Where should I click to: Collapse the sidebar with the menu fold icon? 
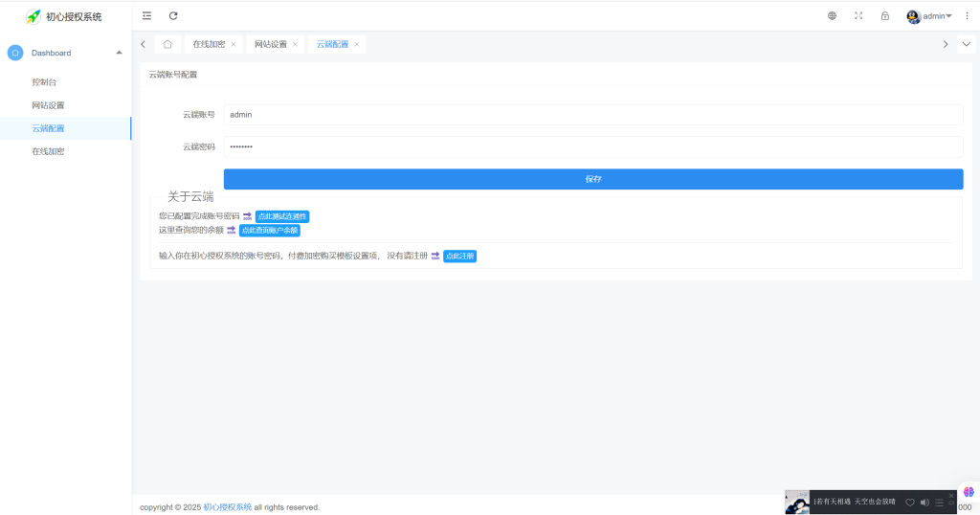[x=146, y=15]
